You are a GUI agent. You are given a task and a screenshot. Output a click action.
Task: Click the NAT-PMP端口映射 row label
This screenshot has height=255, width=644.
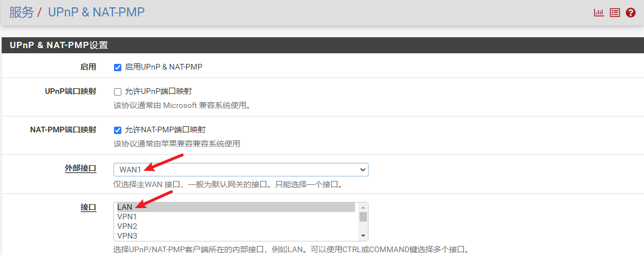click(63, 129)
